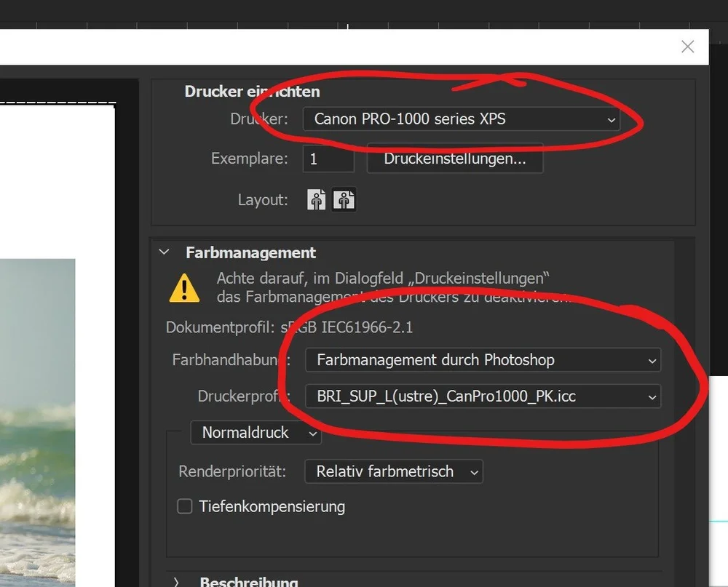Screen dimensions: 728x587
Task: Select landscape layout orientation icon
Action: tap(344, 200)
